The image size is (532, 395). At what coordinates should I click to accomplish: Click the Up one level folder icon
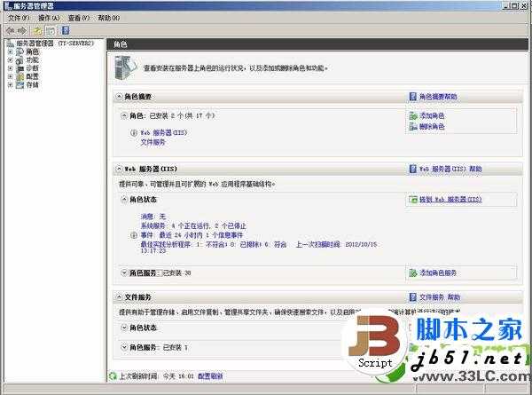37,30
